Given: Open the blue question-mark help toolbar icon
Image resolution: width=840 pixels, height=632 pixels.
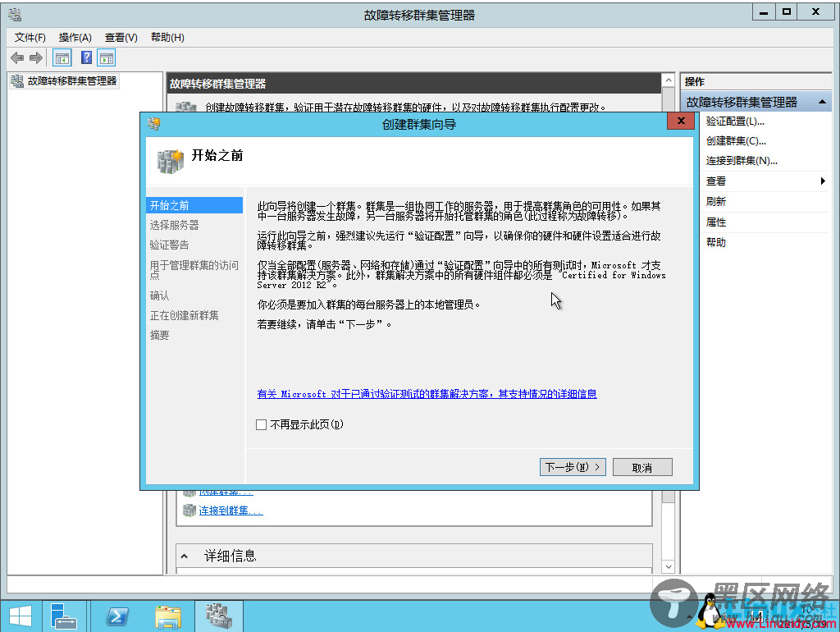Looking at the screenshot, I should (86, 57).
